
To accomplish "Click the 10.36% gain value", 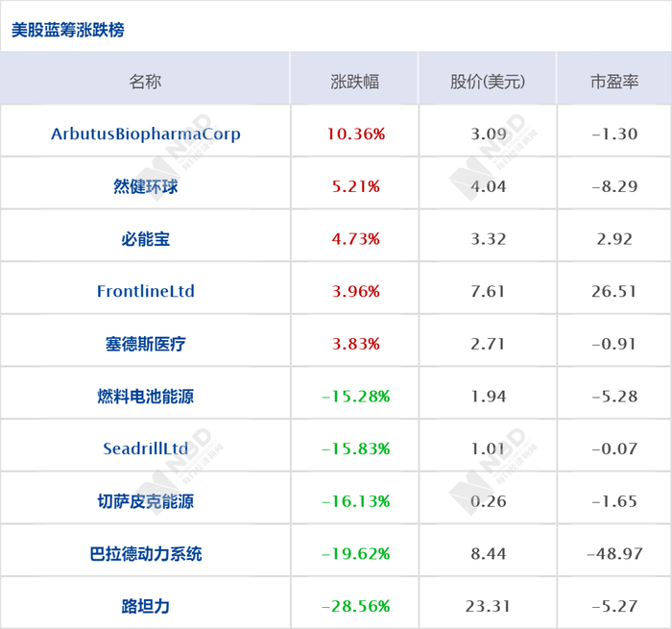I will coord(355,133).
